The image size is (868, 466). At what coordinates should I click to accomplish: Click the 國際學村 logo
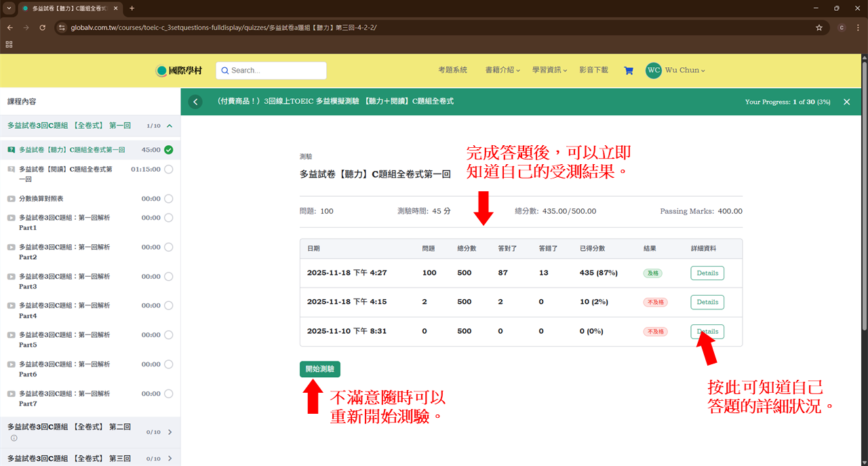click(180, 71)
